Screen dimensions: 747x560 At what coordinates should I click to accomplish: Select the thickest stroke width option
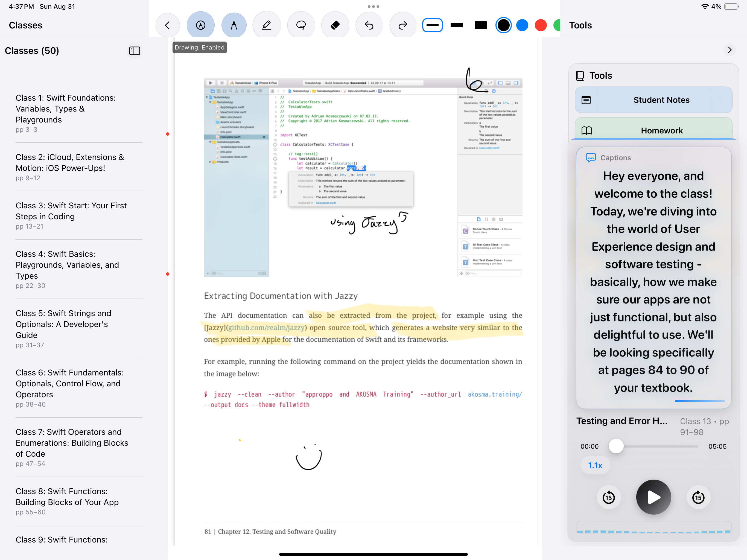pyautogui.click(x=480, y=25)
